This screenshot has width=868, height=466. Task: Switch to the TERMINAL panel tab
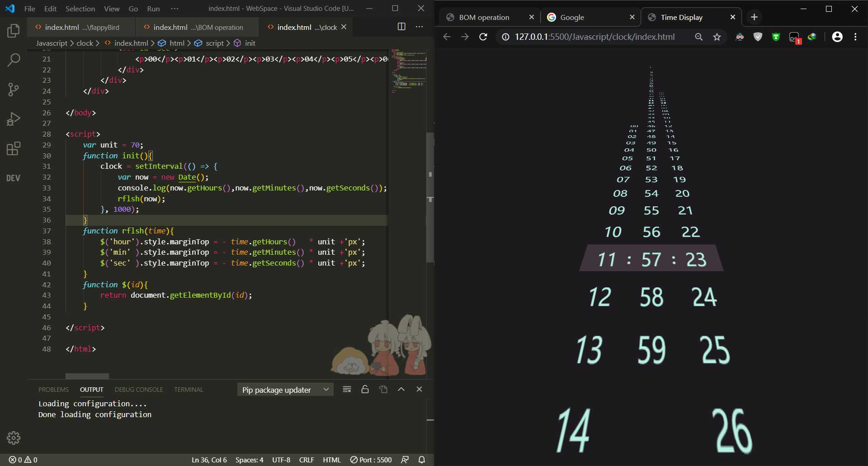tap(189, 390)
